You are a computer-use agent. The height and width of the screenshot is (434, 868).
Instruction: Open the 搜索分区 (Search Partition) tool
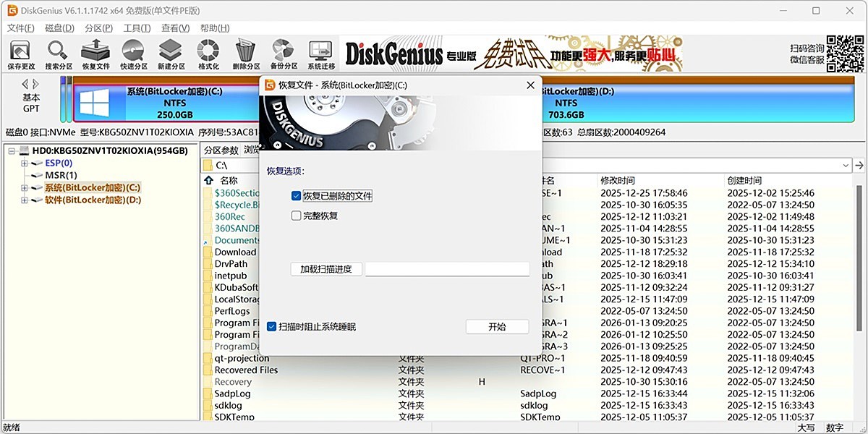coord(57,52)
